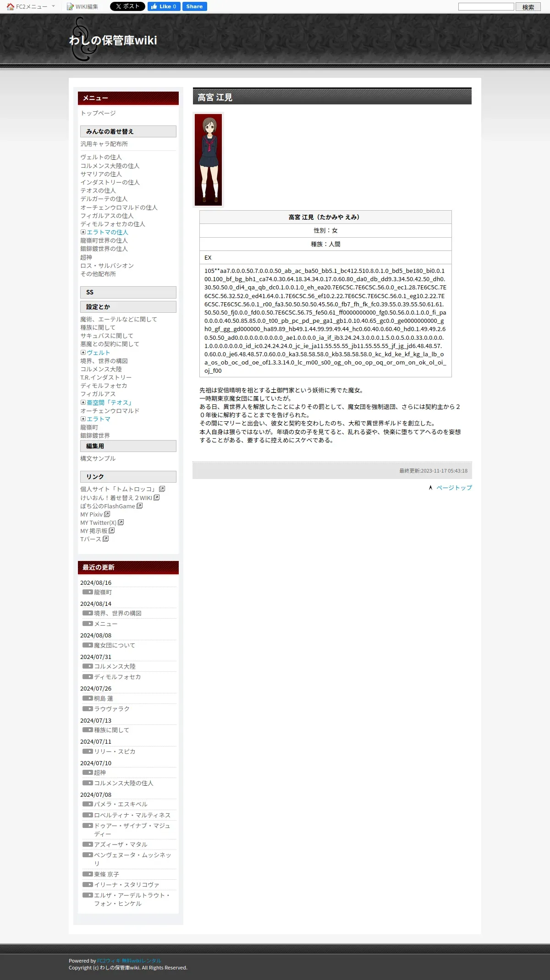Open 龍嶺町世界の住人 page
Image resolution: width=550 pixels, height=980 pixels.
coord(104,240)
